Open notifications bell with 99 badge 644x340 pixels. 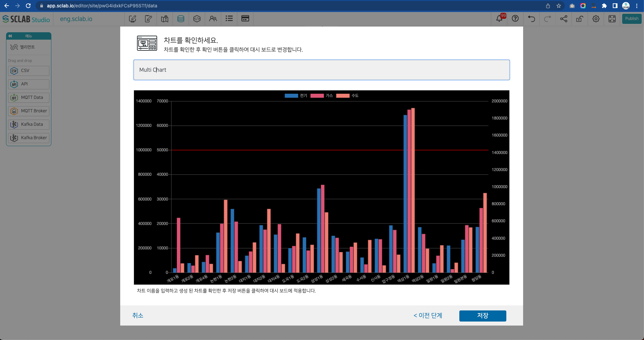pyautogui.click(x=500, y=18)
